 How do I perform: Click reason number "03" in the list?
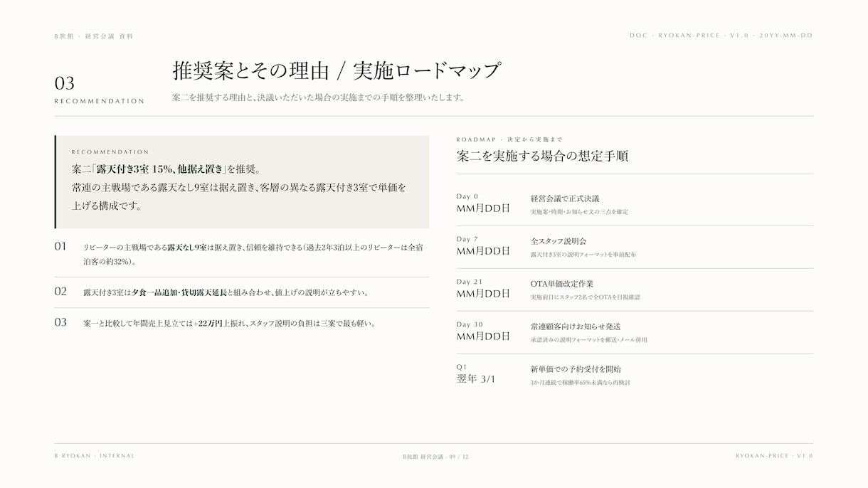click(x=60, y=322)
